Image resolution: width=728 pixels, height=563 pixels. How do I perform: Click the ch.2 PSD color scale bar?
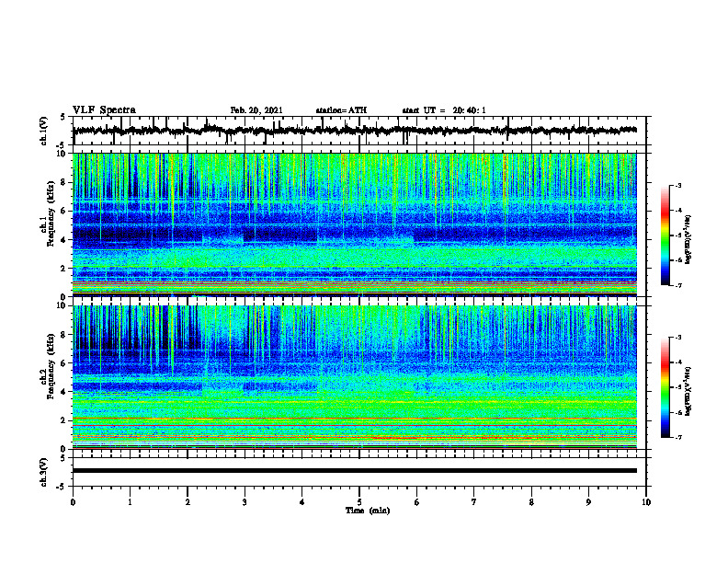[x=665, y=387]
